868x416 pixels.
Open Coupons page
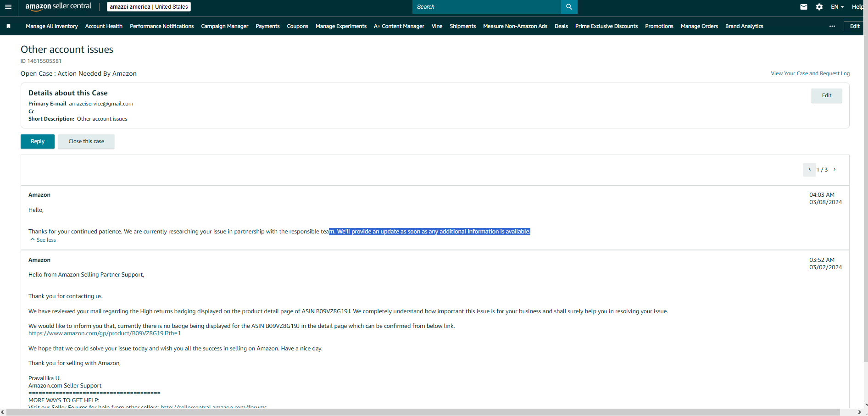pyautogui.click(x=297, y=26)
